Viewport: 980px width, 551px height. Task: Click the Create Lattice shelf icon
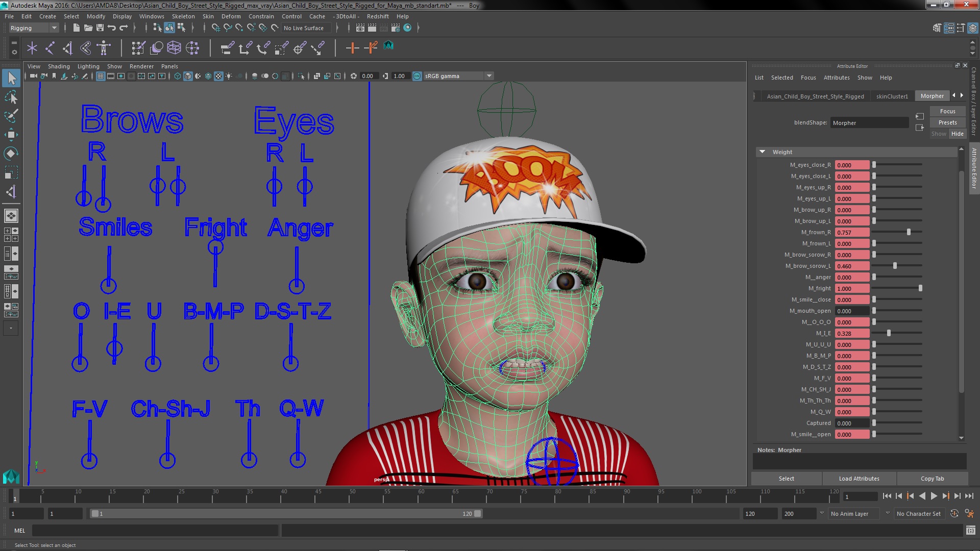click(174, 48)
